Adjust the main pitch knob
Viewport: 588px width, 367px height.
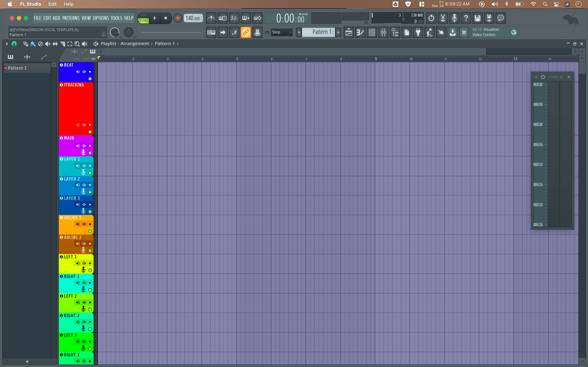(128, 32)
